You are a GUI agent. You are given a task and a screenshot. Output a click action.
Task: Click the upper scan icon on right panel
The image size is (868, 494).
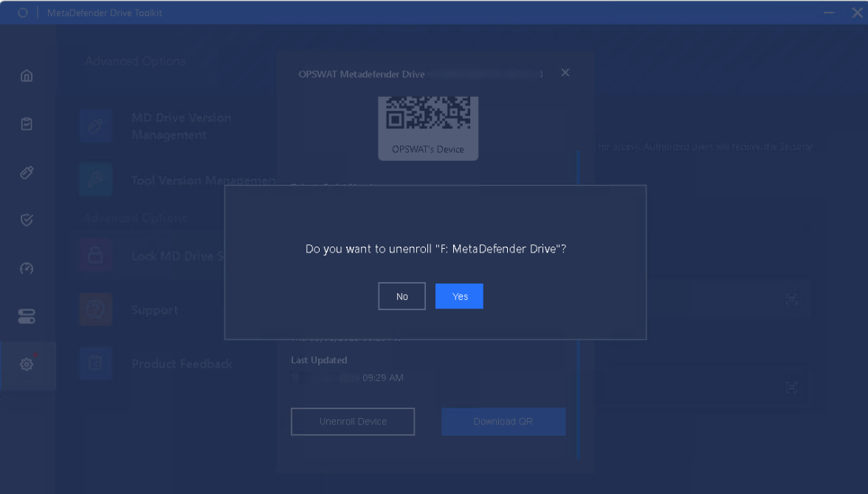(x=791, y=299)
